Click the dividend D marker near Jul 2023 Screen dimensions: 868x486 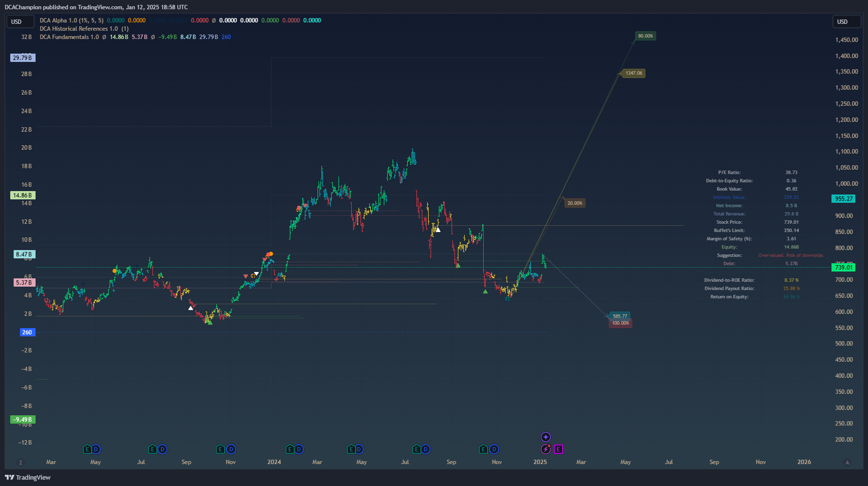(x=162, y=449)
